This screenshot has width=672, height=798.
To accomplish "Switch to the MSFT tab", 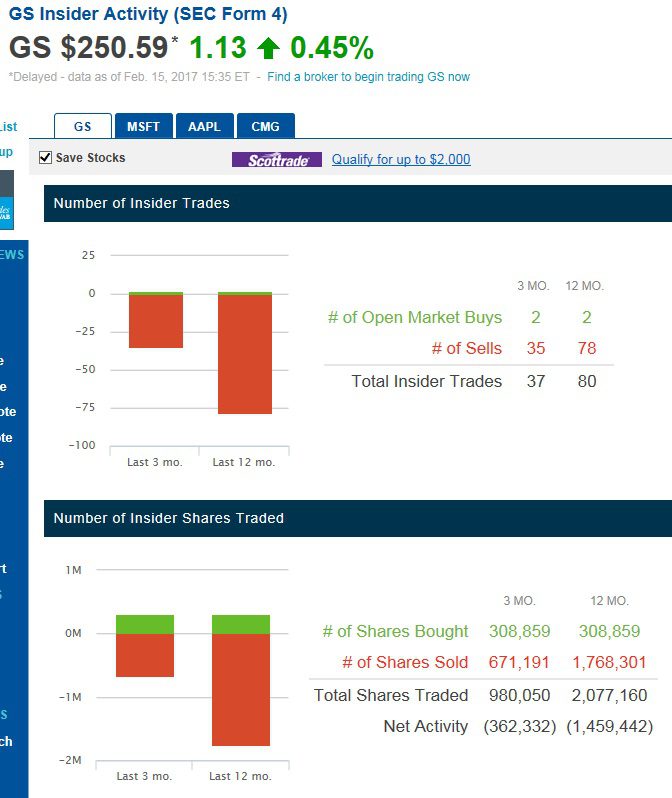I will [x=144, y=126].
